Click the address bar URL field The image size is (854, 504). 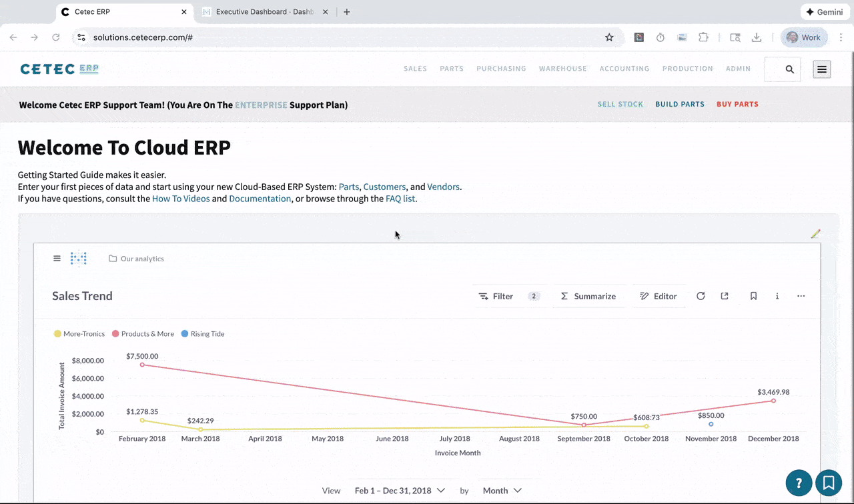click(143, 37)
